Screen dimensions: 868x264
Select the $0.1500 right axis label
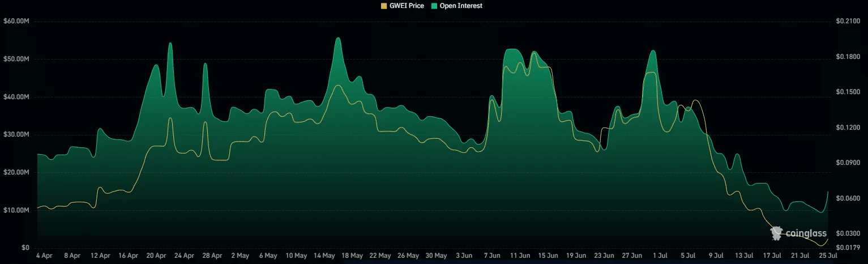pos(848,92)
